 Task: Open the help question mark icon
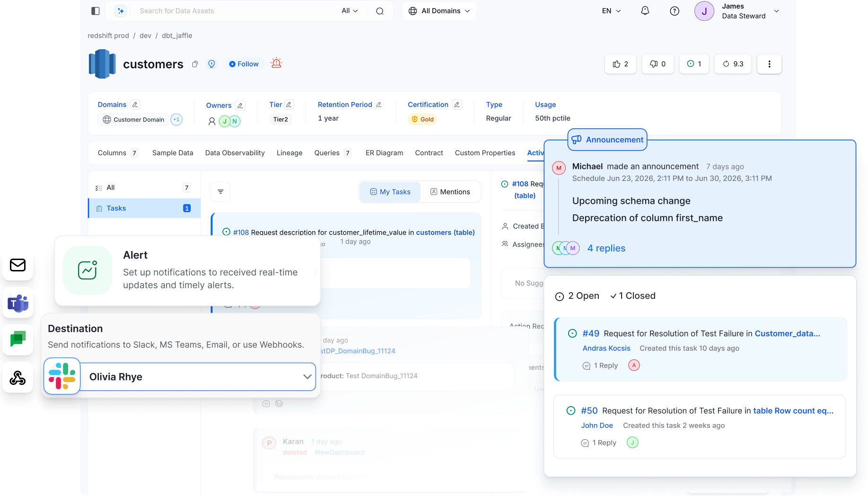click(x=675, y=11)
